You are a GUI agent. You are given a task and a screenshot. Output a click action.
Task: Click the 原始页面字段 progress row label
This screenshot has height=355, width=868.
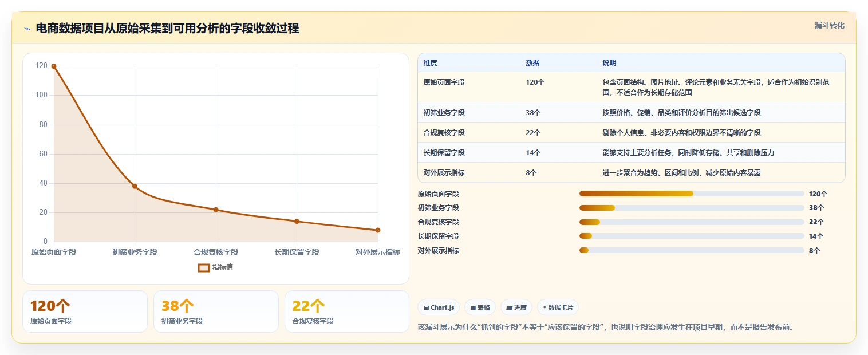click(439, 194)
